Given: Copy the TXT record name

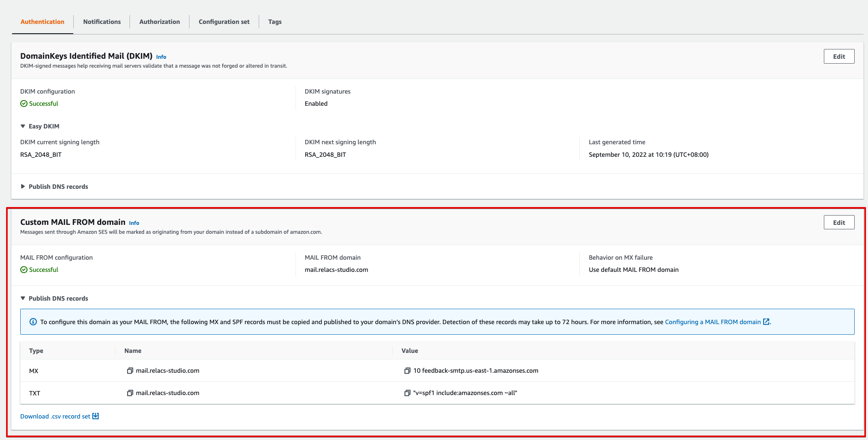Looking at the screenshot, I should click(130, 393).
